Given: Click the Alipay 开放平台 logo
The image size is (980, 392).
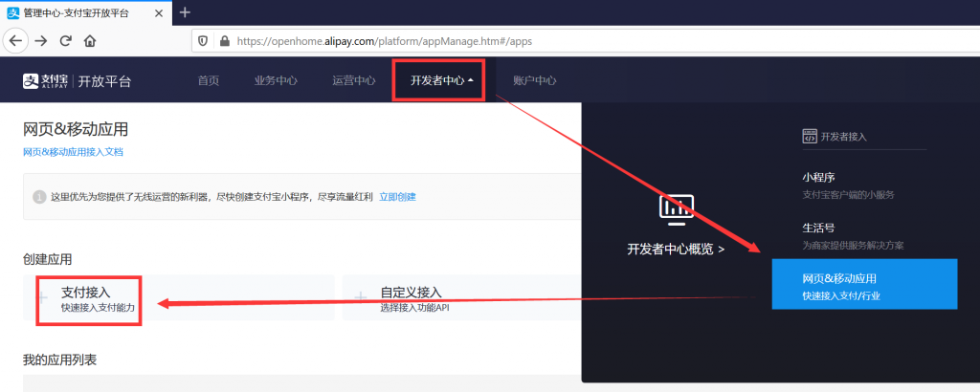Looking at the screenshot, I should tap(77, 80).
